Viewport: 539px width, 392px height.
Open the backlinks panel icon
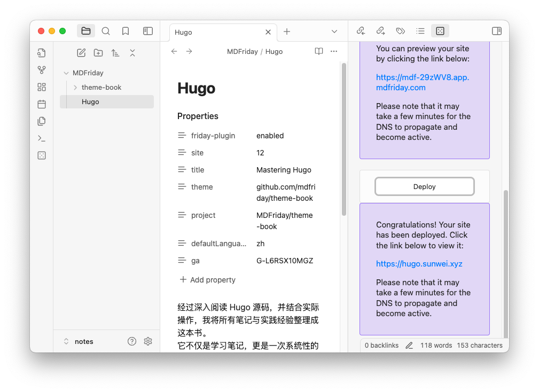point(361,31)
